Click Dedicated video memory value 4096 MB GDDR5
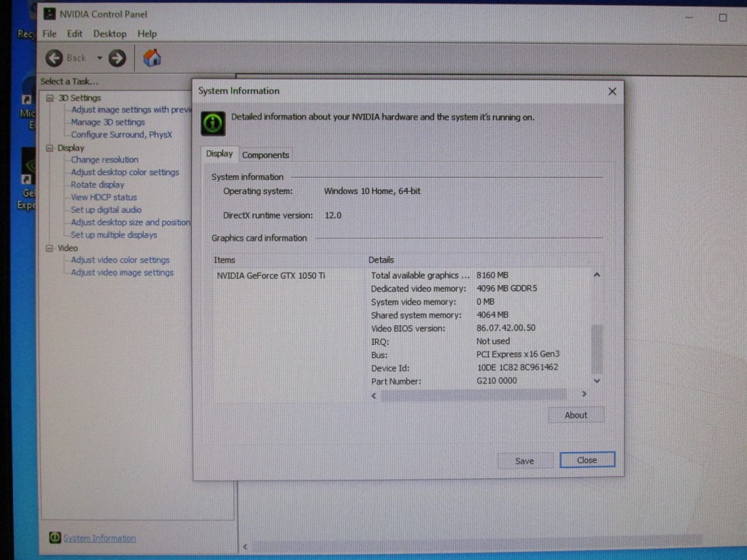This screenshot has height=560, width=747. point(506,289)
